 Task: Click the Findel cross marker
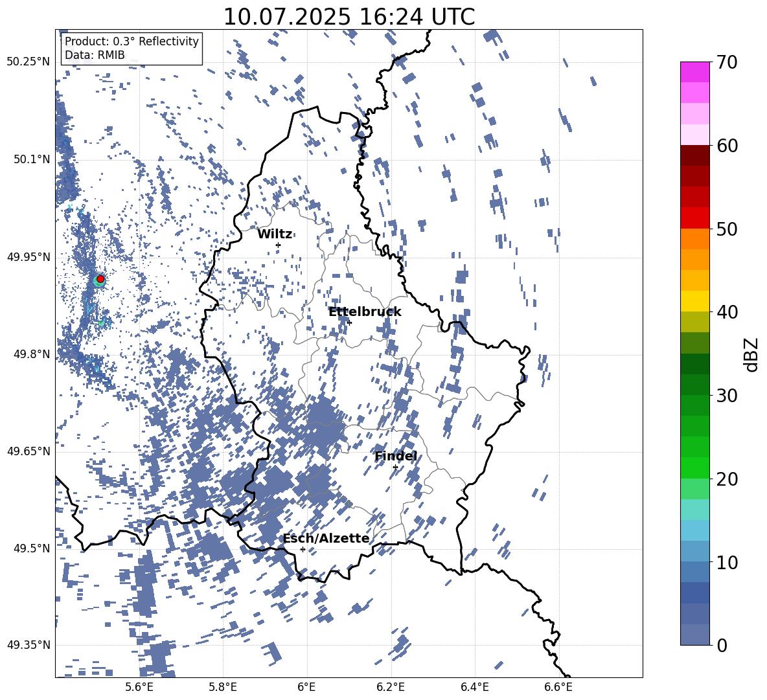(x=395, y=468)
